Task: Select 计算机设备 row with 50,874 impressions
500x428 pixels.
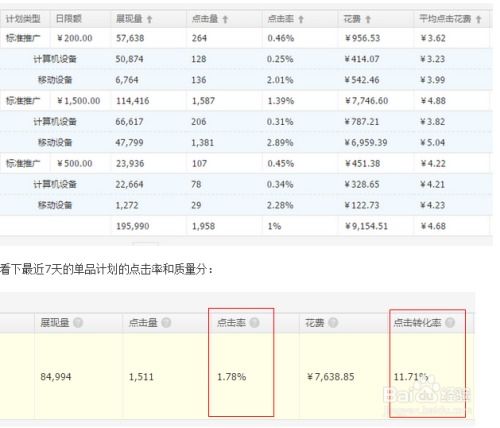Action: point(246,59)
